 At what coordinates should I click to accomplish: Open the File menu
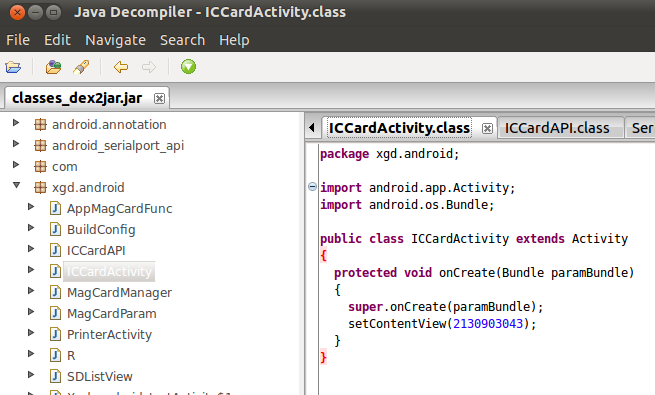[18, 40]
